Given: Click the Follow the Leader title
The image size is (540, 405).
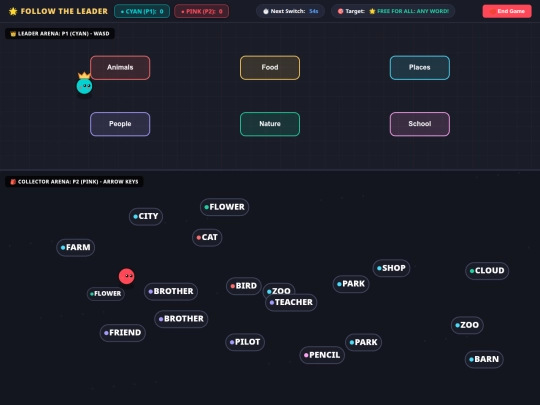Looking at the screenshot, I should point(64,11).
